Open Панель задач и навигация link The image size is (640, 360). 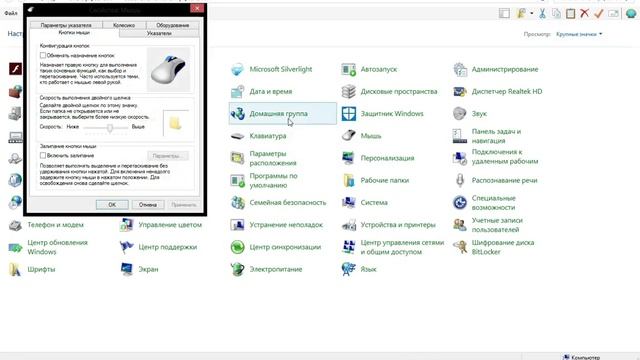(x=496, y=136)
